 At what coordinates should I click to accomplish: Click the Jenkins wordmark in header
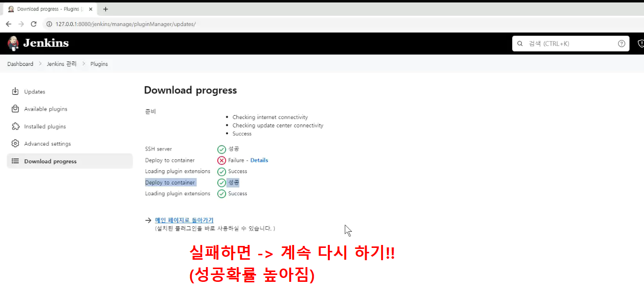[46, 43]
